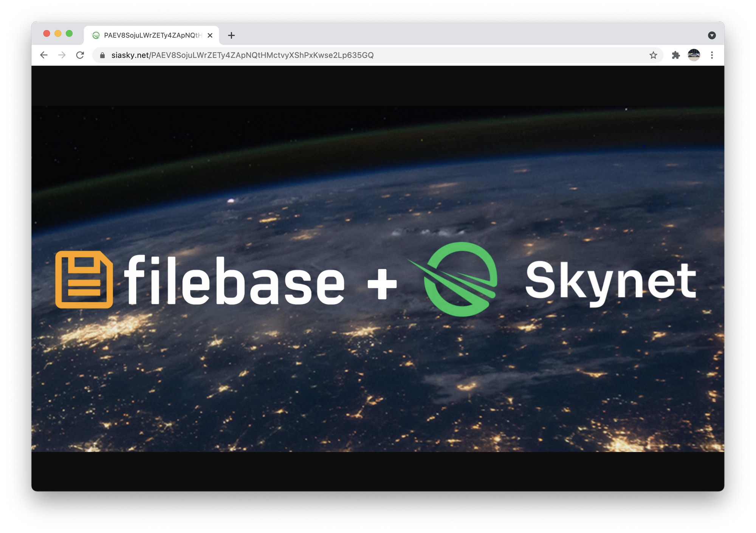Click the green fullscreen window button

tap(69, 34)
